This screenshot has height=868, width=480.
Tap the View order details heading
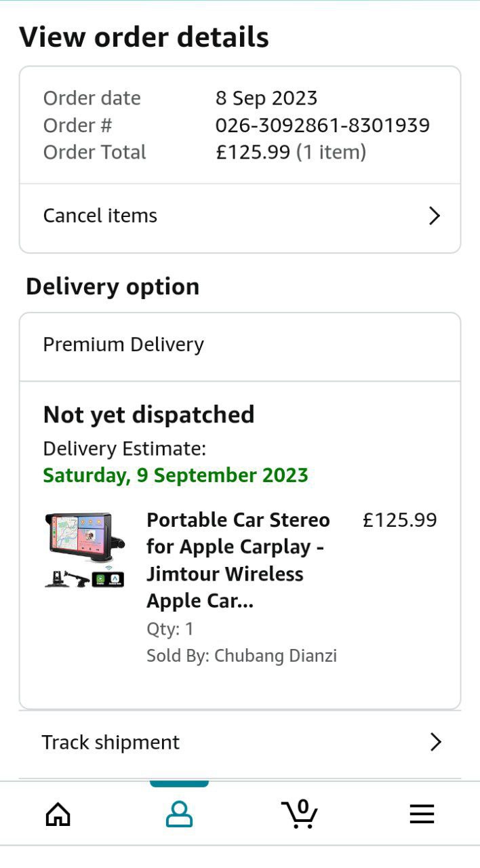click(x=144, y=37)
